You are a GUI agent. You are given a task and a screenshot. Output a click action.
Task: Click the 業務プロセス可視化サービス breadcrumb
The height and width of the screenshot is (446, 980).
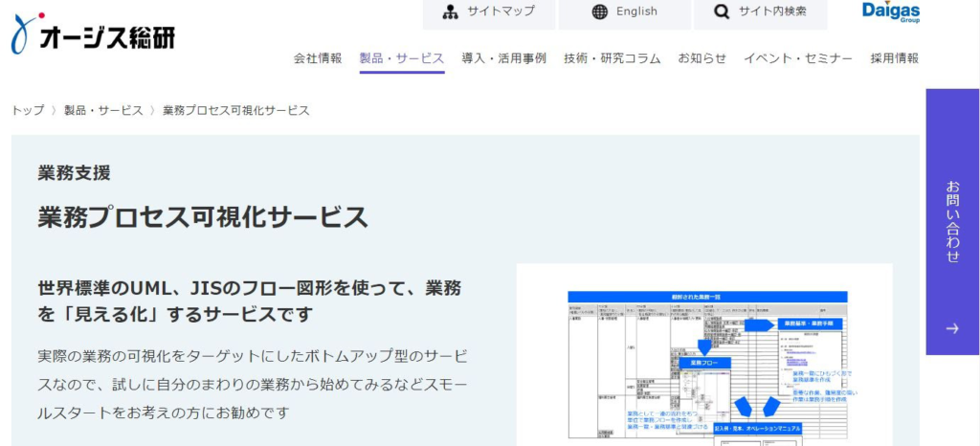[236, 110]
